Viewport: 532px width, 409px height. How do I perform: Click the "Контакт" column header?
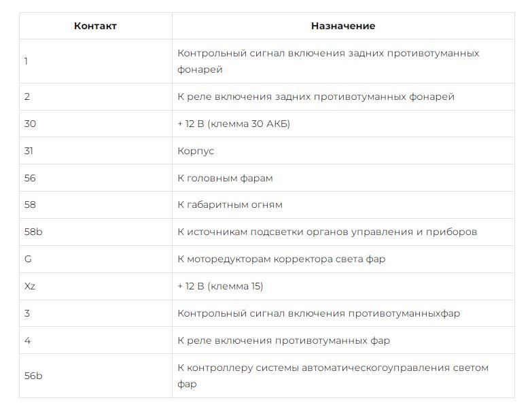pos(95,26)
